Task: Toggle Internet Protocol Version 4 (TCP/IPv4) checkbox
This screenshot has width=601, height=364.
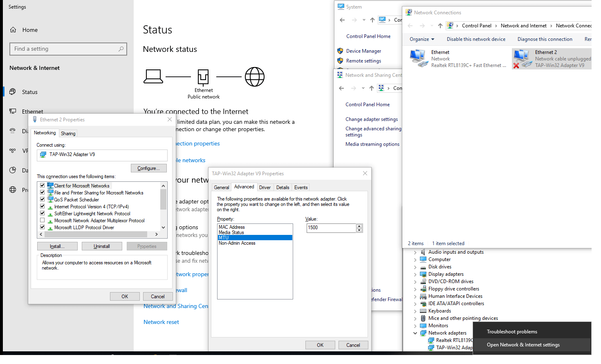Action: pyautogui.click(x=42, y=206)
